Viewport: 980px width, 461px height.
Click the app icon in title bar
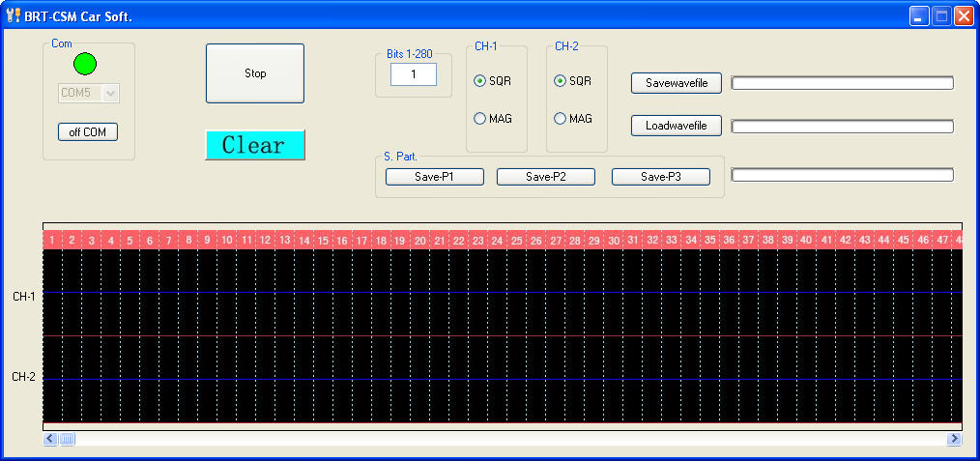point(13,15)
